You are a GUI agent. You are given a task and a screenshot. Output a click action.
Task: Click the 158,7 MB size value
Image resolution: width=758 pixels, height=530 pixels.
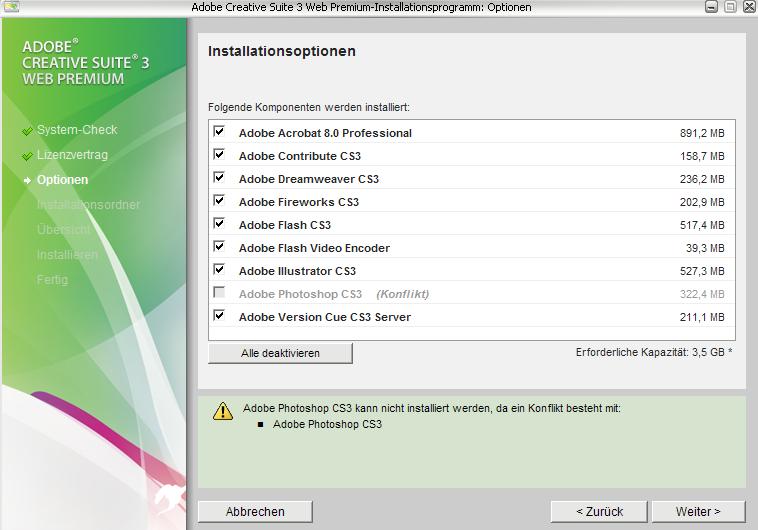tap(702, 156)
